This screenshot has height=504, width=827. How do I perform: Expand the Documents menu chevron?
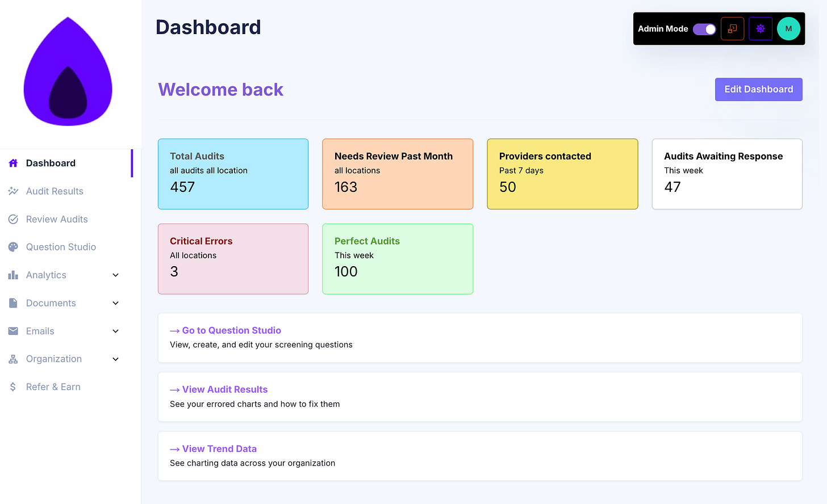(116, 303)
